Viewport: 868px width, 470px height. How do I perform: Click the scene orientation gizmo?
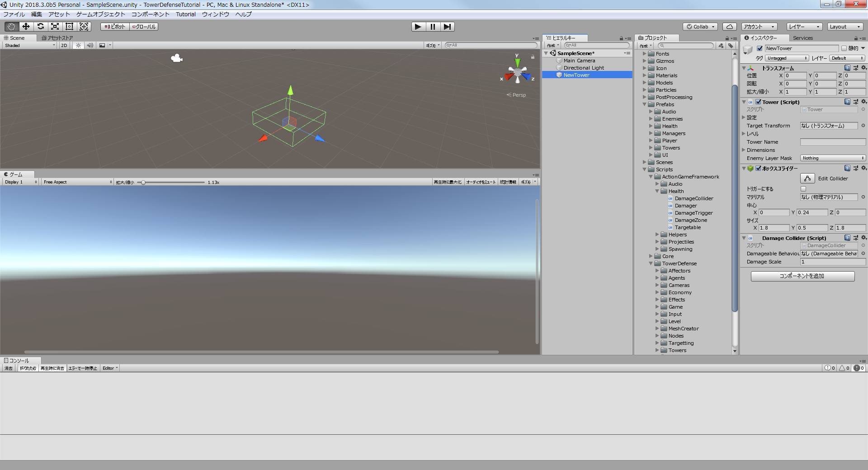tap(518, 72)
